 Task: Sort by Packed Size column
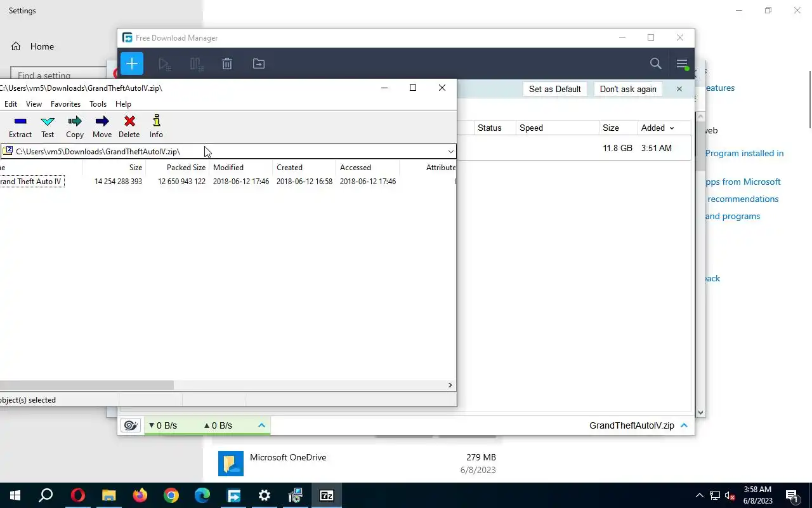coord(178,168)
